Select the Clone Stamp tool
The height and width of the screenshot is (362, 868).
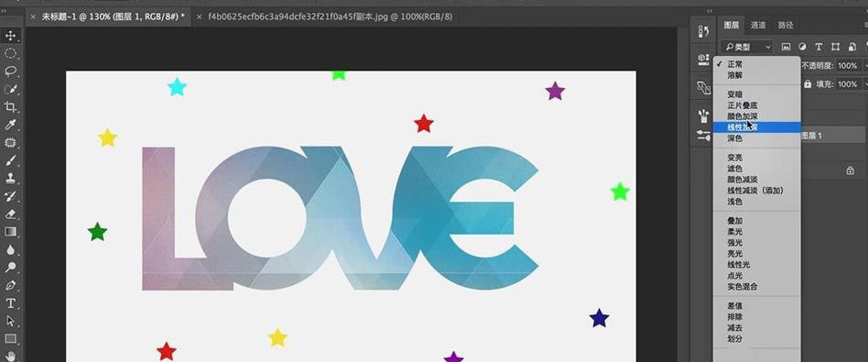point(10,178)
